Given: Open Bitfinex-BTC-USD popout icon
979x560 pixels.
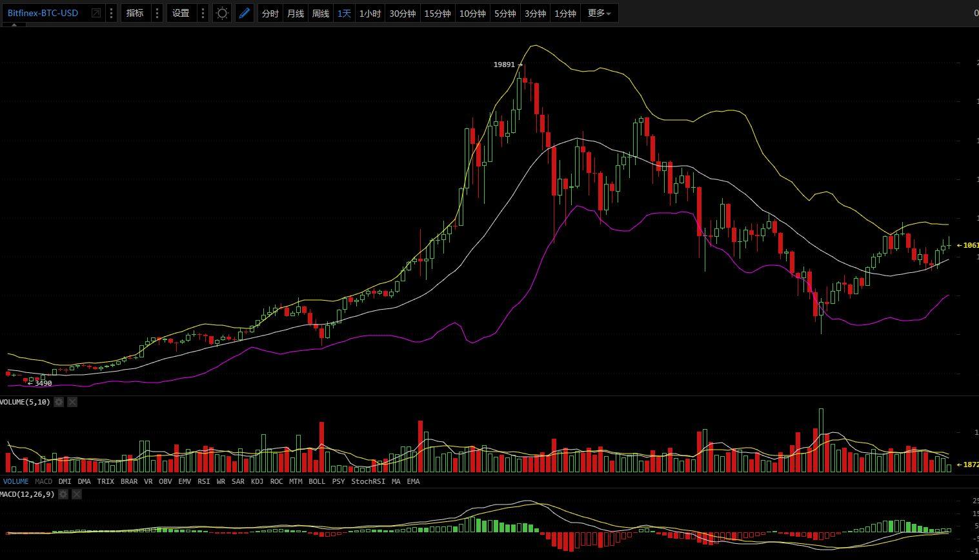Looking at the screenshot, I should point(96,13).
